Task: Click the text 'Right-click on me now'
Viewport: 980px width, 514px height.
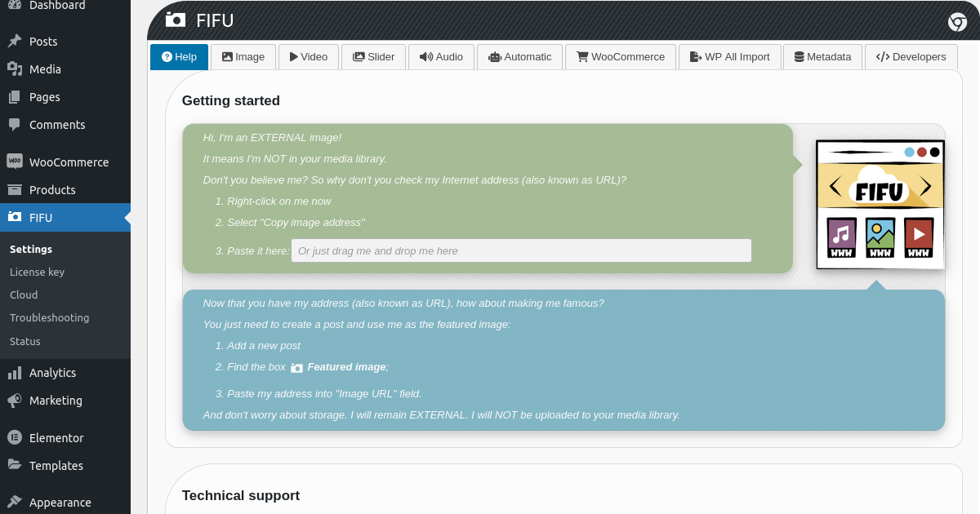Action: tap(279, 202)
